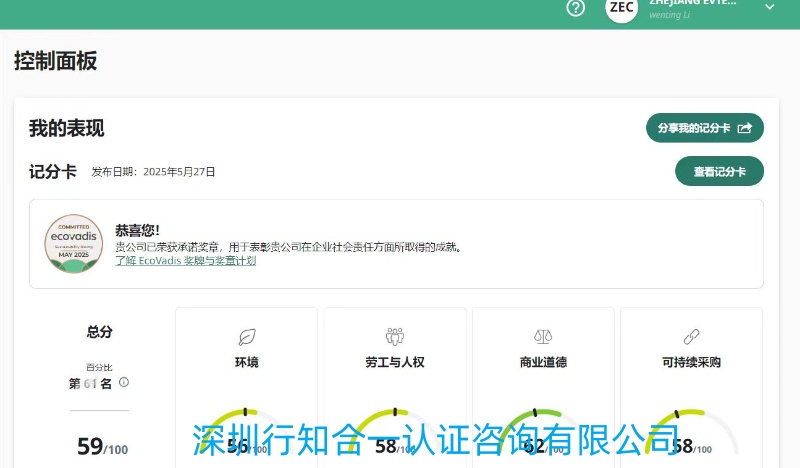Select the 劳工与人权 card title
Image resolution: width=800 pixels, height=468 pixels.
395,362
